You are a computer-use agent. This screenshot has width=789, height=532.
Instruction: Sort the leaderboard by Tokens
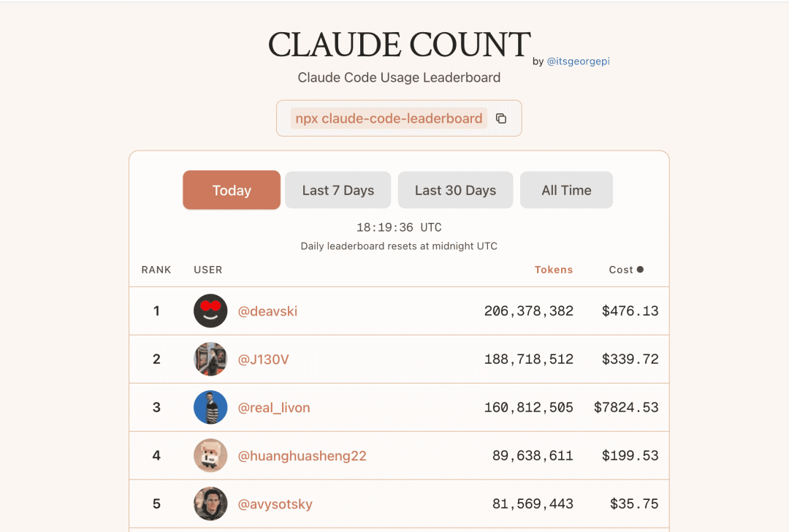click(x=554, y=270)
